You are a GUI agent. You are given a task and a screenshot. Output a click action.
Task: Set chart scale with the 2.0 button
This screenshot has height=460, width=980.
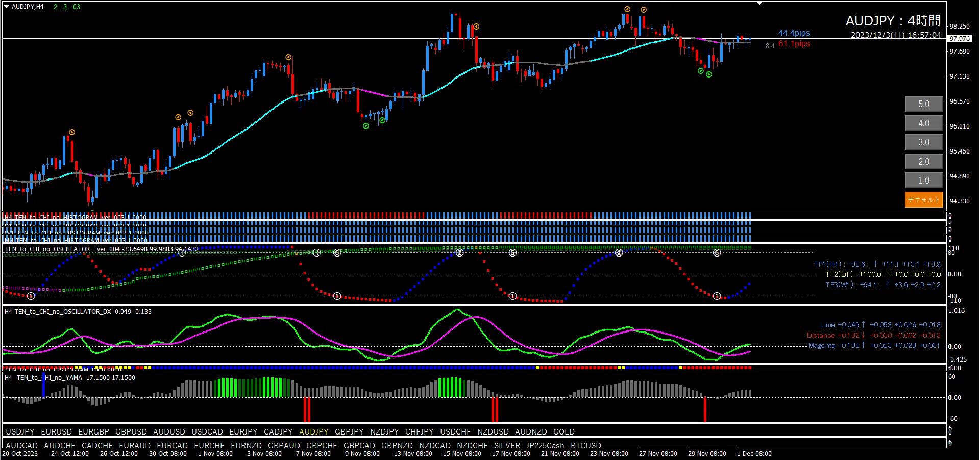924,162
